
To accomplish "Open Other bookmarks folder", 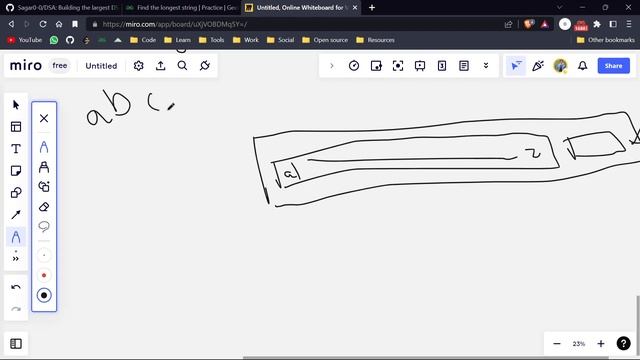I will pyautogui.click(x=606, y=40).
